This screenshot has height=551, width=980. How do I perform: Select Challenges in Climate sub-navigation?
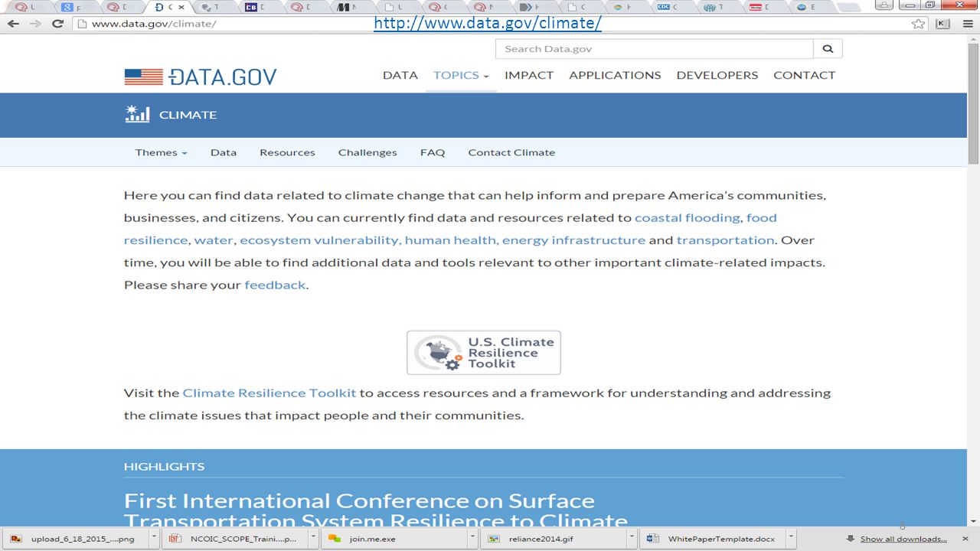point(367,152)
